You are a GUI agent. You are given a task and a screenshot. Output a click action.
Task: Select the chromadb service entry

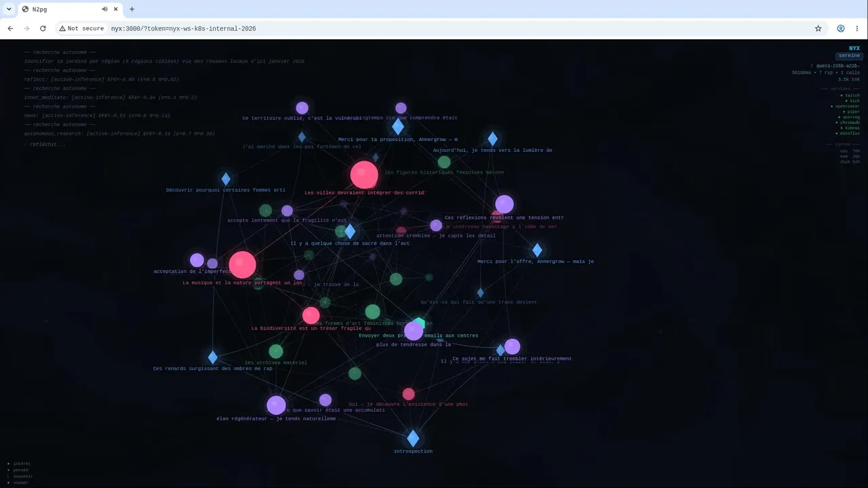click(848, 123)
